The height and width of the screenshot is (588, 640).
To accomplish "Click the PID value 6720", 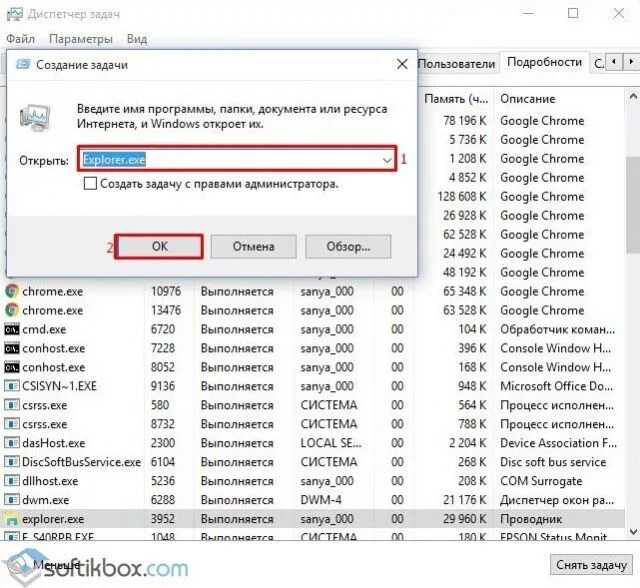I will [x=163, y=329].
